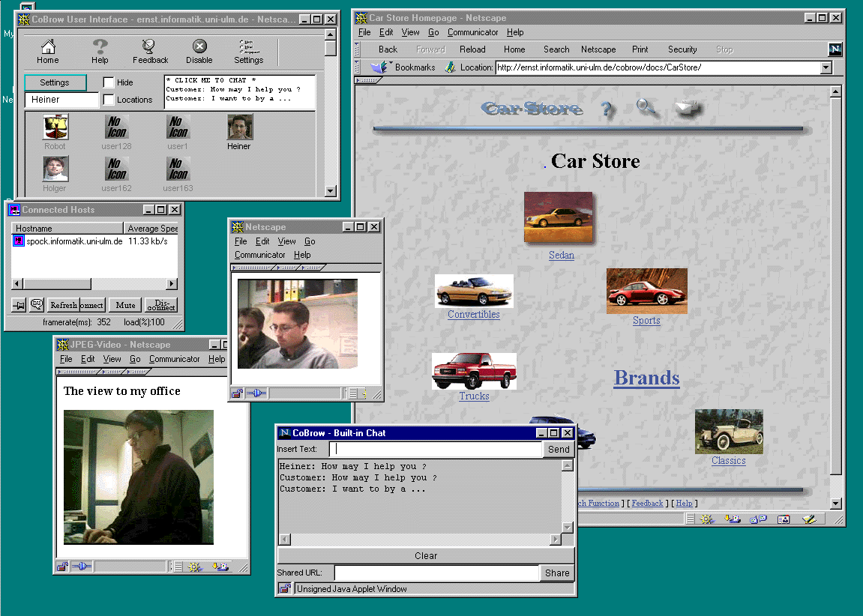This screenshot has height=616, width=863.
Task: Collapse the Car Store personal toolbar handle
Action: click(368, 80)
